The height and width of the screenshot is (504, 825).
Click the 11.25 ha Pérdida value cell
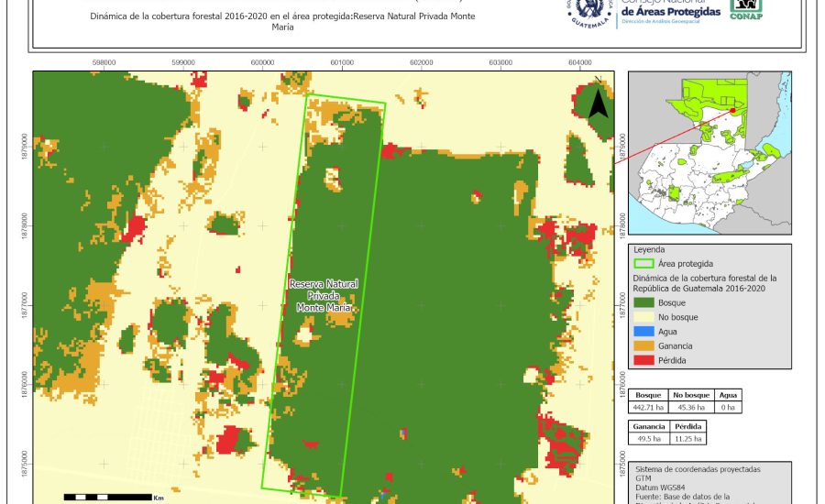[688, 439]
